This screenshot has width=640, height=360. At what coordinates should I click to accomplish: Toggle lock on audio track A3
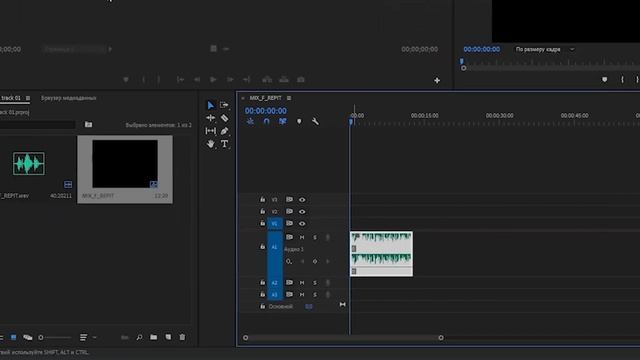[262, 294]
